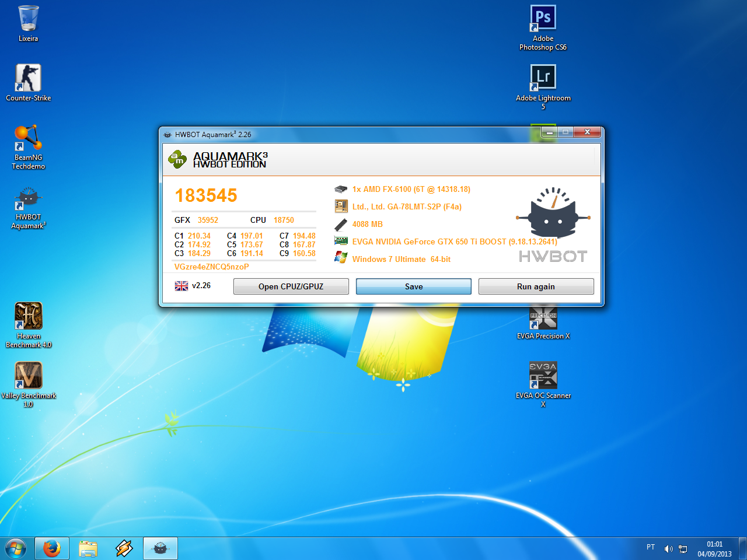Click the 4088 MB memory text
747x560 pixels.
368,224
